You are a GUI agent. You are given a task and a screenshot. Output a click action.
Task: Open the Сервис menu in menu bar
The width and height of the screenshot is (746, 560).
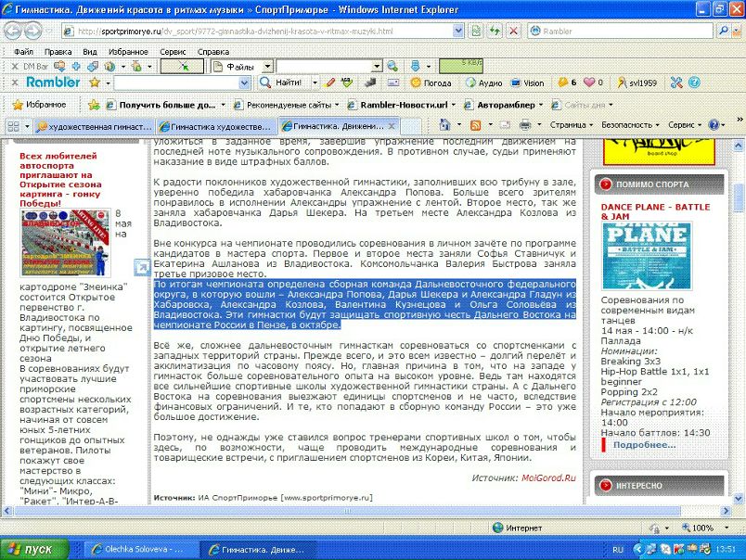[x=173, y=52]
